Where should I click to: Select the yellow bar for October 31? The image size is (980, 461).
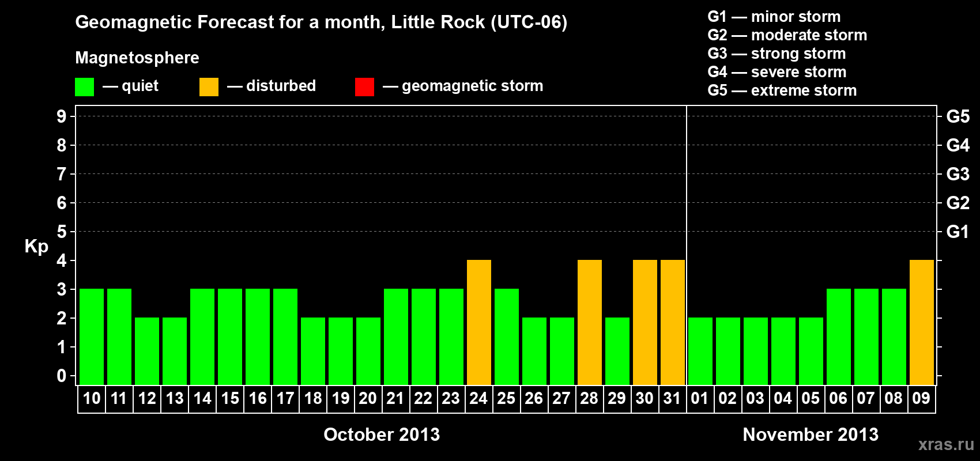673,322
